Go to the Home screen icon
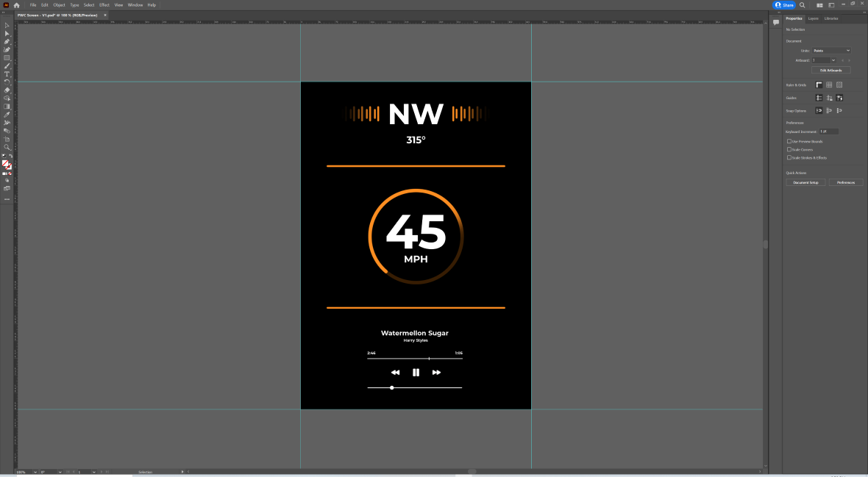The height and width of the screenshot is (477, 868). pos(17,5)
